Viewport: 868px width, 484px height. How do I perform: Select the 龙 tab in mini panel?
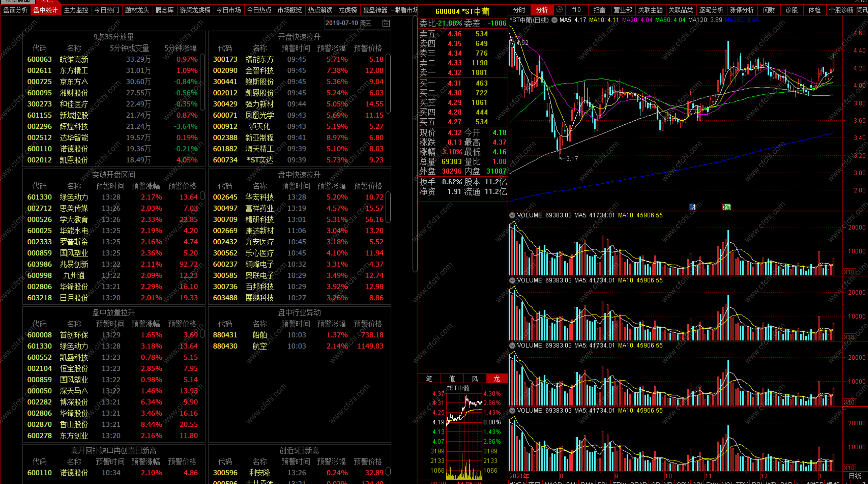(x=496, y=379)
